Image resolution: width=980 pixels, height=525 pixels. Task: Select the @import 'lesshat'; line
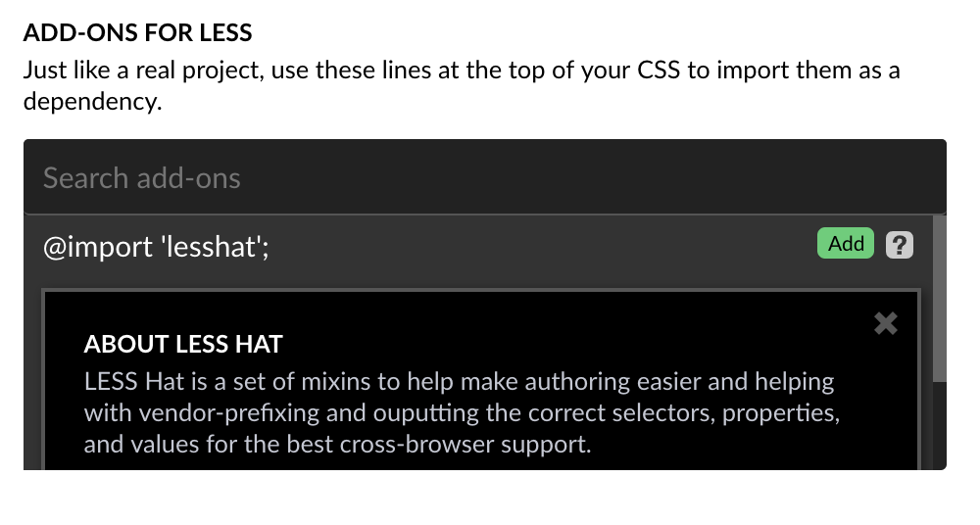tap(156, 246)
